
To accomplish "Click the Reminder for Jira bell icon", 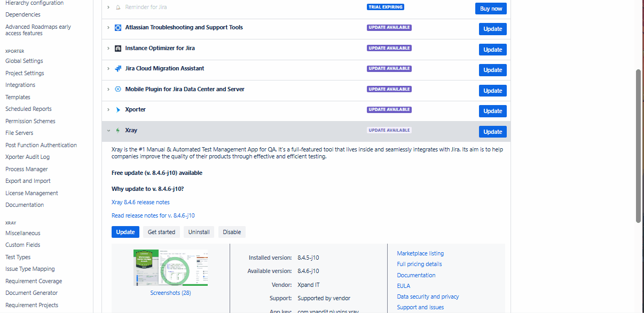I will tap(118, 7).
